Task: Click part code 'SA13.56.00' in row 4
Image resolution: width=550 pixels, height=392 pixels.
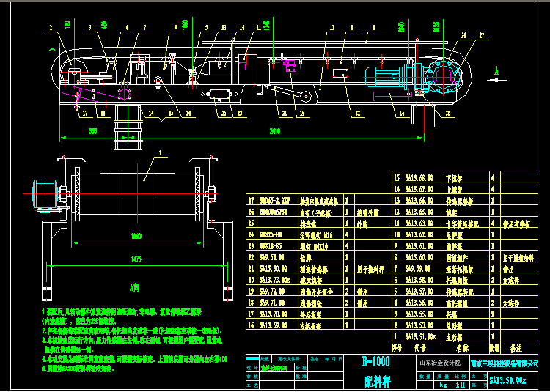Action: point(419,303)
